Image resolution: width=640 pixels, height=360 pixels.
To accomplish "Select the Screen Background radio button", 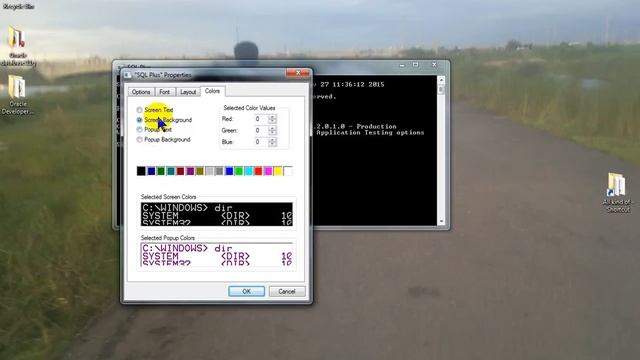I will [140, 120].
